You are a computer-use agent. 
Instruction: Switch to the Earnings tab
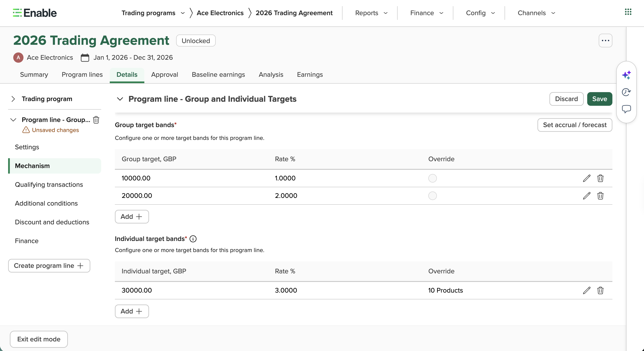pyautogui.click(x=310, y=75)
